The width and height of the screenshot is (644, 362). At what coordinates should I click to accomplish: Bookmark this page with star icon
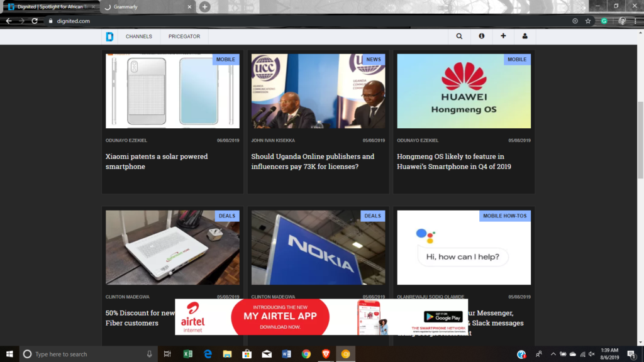coord(588,21)
